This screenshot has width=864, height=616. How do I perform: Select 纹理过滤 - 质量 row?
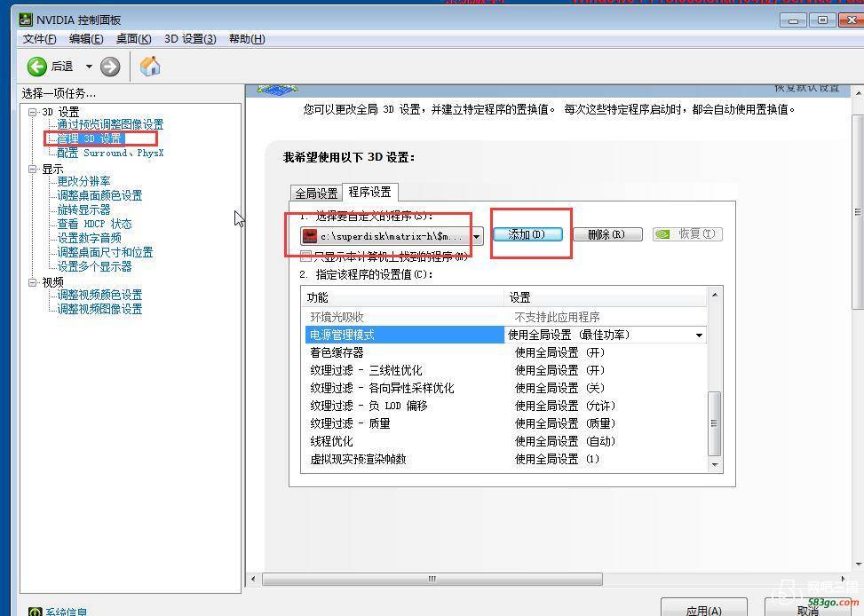tap(506, 423)
